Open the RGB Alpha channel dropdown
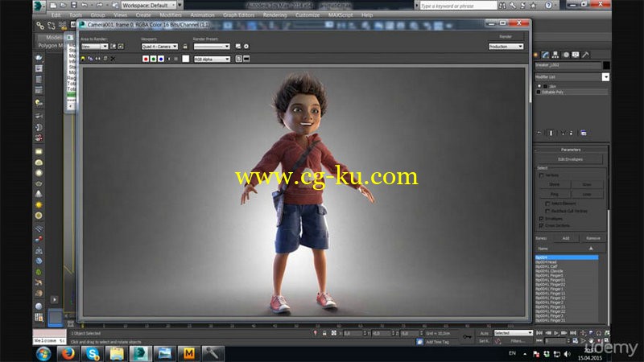This screenshot has width=644, height=362. click(212, 59)
